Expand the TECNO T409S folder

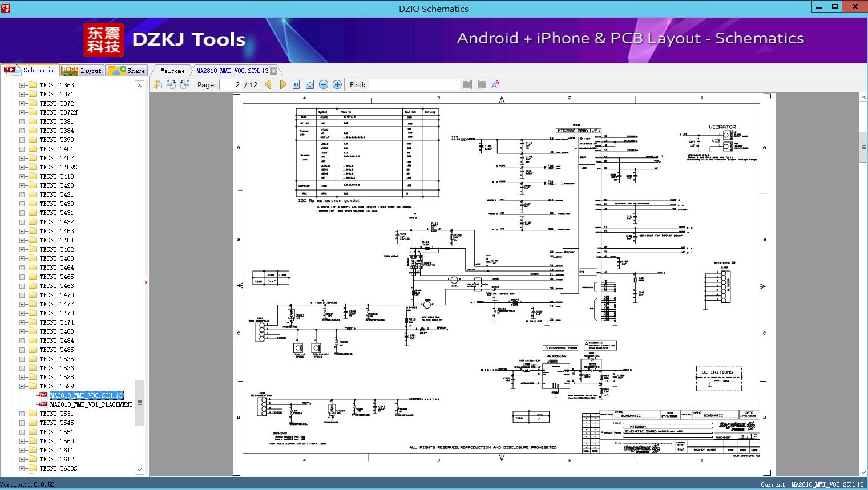point(22,167)
